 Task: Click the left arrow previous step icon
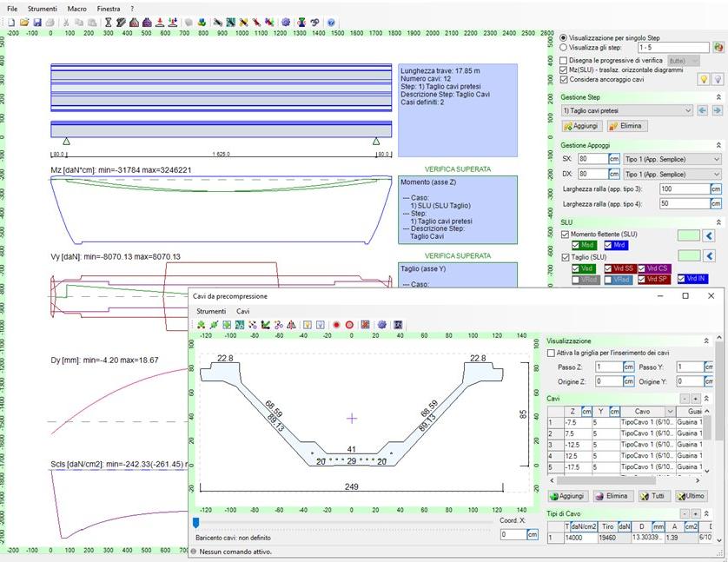(704, 110)
